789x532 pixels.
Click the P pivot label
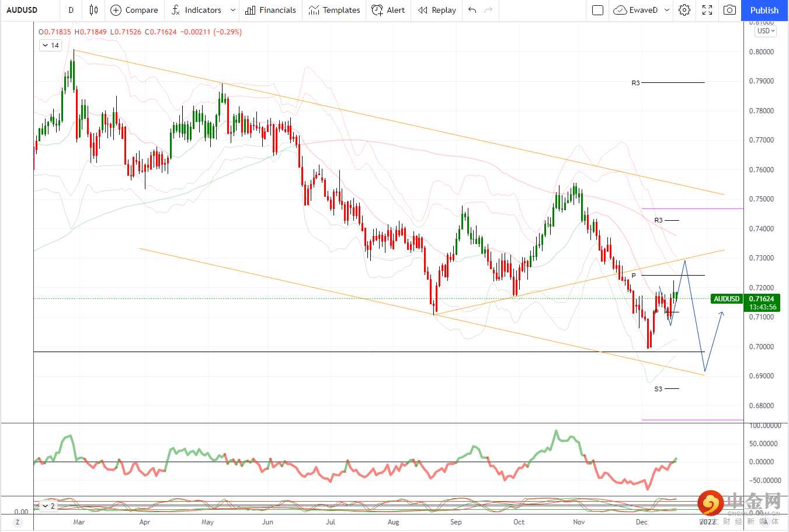[634, 276]
